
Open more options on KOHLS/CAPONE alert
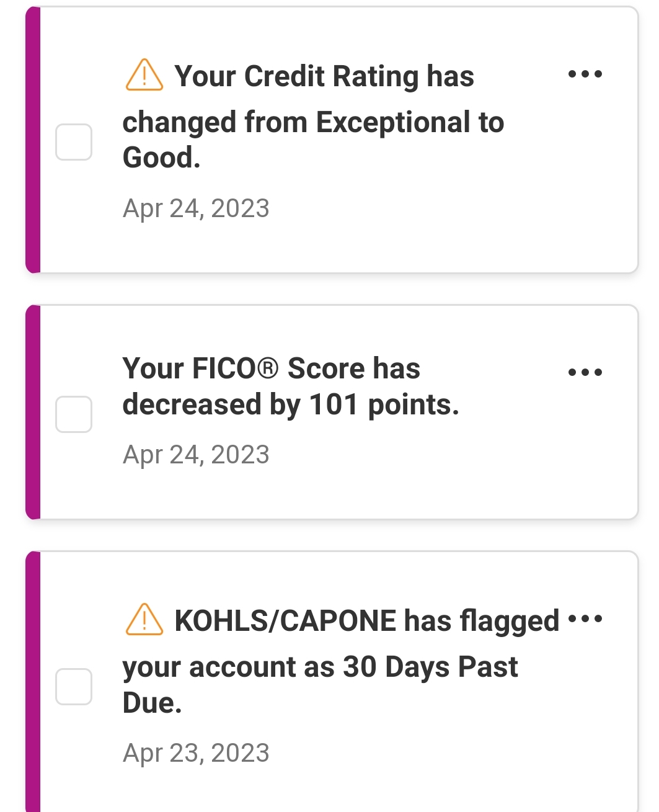click(x=585, y=619)
